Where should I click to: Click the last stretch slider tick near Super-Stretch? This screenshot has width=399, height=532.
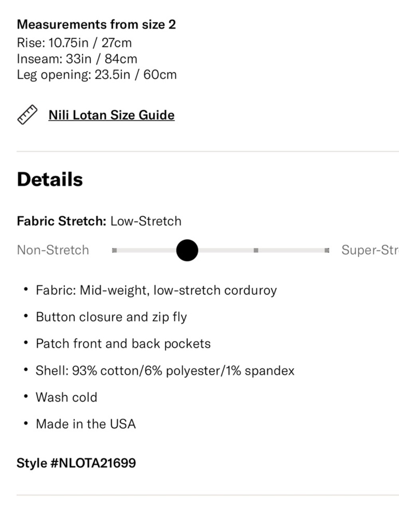pos(327,250)
